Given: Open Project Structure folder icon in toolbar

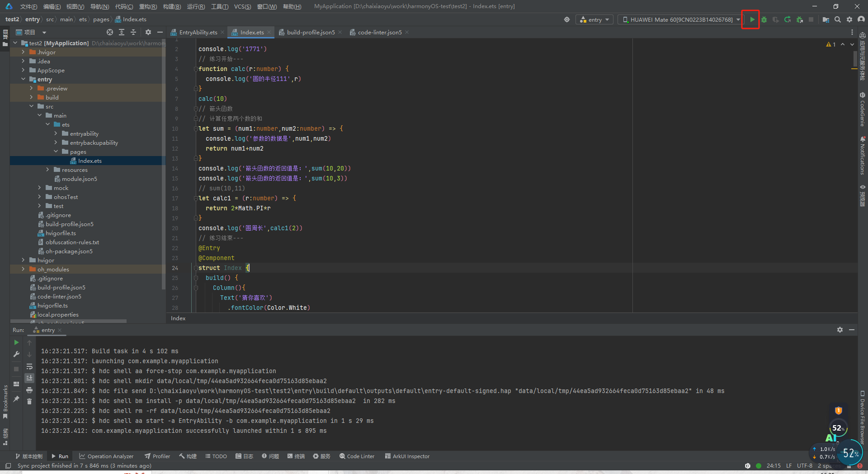Looking at the screenshot, I should (826, 19).
